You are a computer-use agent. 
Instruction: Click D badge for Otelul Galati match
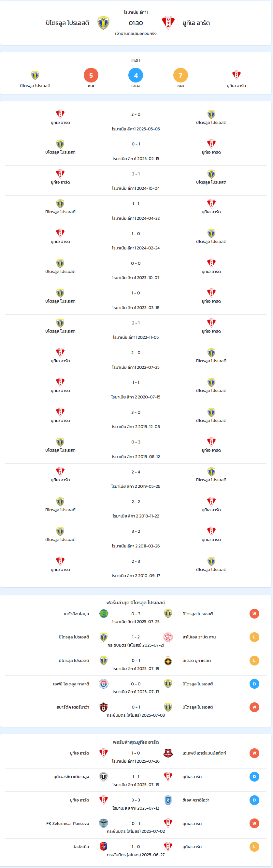pyautogui.click(x=254, y=684)
